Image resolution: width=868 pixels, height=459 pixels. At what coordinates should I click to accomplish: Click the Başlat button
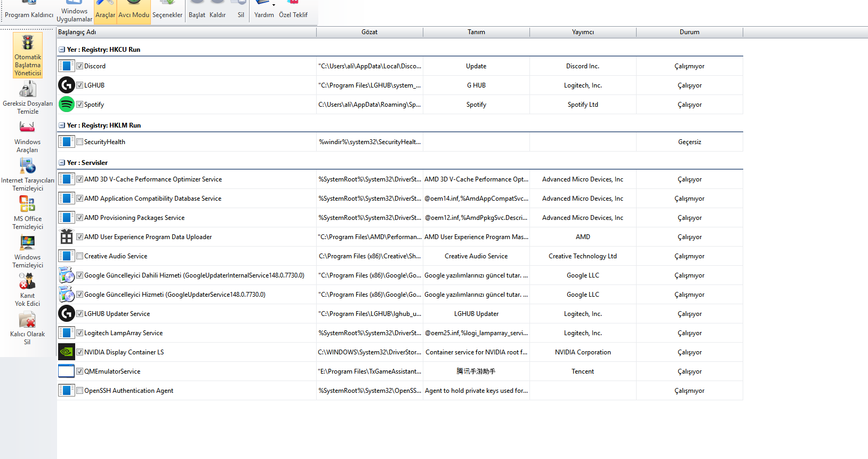pos(197,11)
